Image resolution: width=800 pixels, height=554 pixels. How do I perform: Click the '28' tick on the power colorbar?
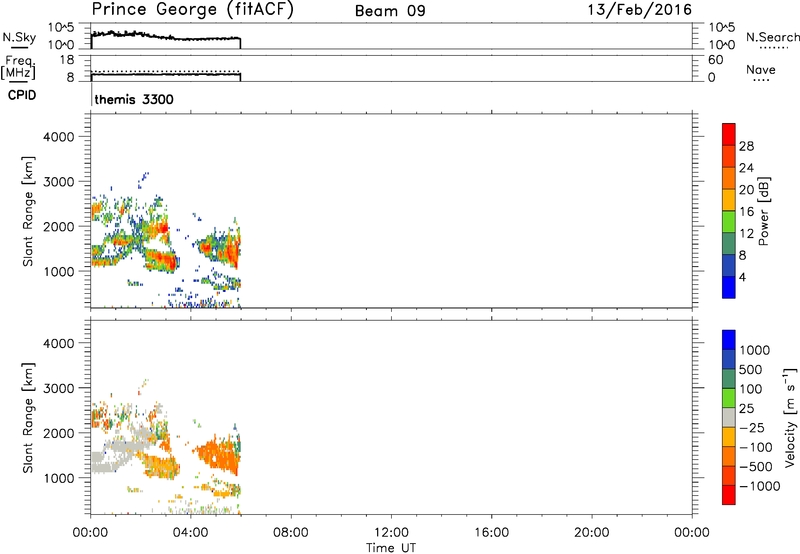pyautogui.click(x=746, y=146)
